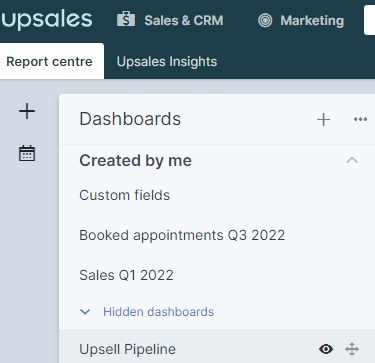This screenshot has width=375, height=363.
Task: Open the Sales Q1 2022 dashboard
Action: tap(126, 275)
